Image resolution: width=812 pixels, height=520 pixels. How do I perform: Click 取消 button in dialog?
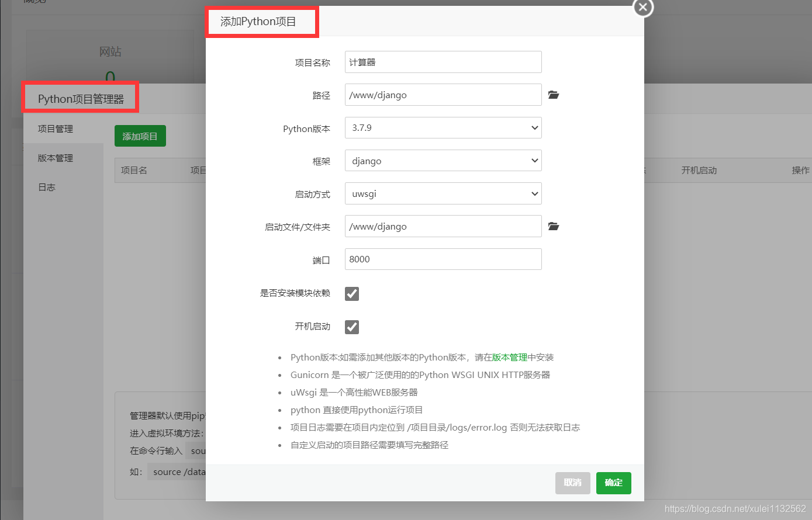point(573,483)
